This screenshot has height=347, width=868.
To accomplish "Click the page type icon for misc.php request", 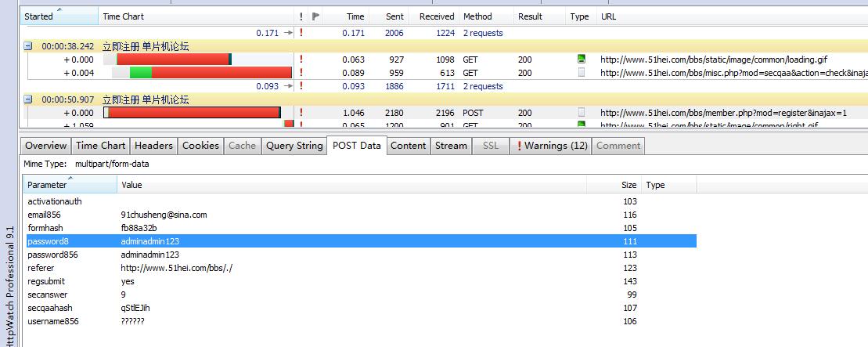I will [x=581, y=73].
